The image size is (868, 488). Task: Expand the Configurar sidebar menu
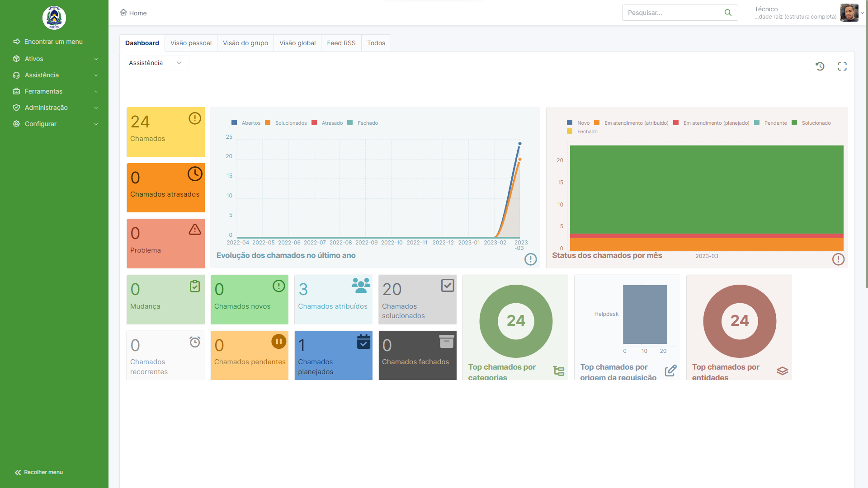click(54, 124)
